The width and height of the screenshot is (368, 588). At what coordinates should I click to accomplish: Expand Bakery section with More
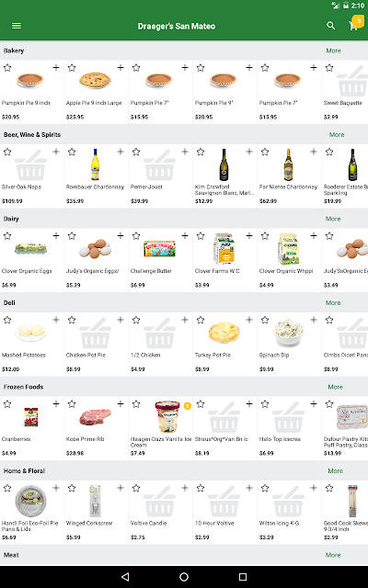333,51
